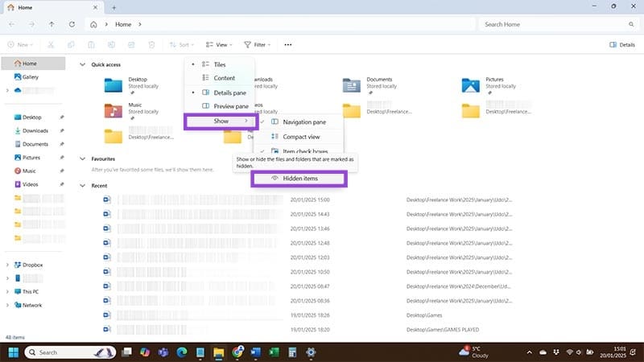Click the See more three-dots button

tap(287, 45)
